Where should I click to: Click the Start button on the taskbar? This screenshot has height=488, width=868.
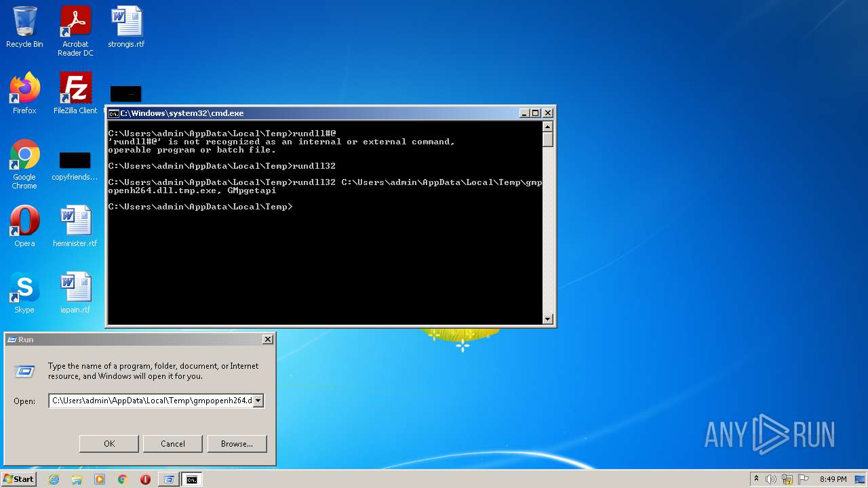point(18,479)
